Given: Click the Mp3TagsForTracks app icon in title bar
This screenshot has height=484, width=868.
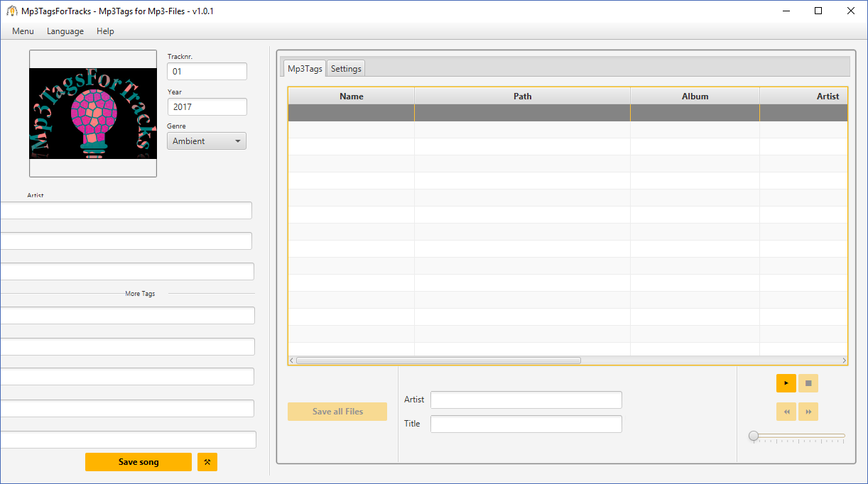Looking at the screenshot, I should click(12, 11).
